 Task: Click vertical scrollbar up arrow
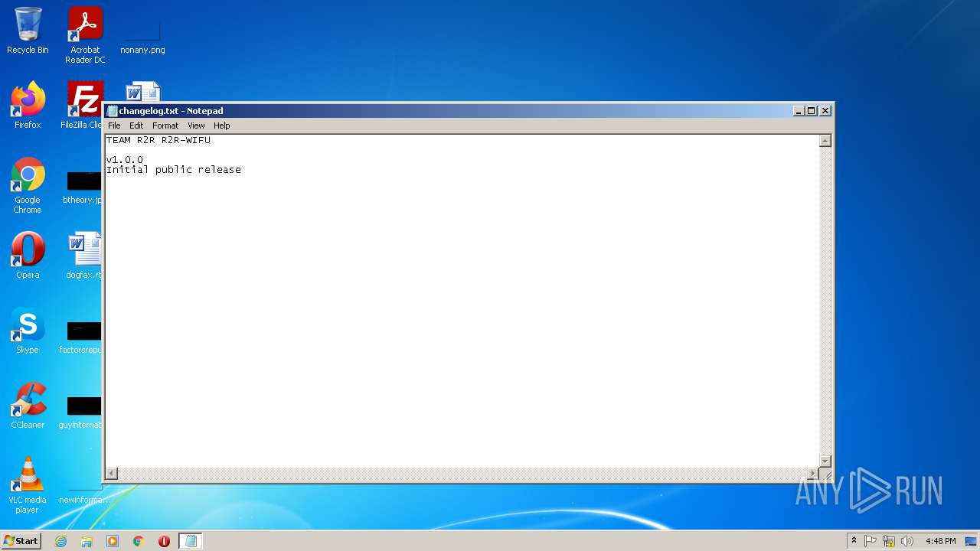point(825,141)
